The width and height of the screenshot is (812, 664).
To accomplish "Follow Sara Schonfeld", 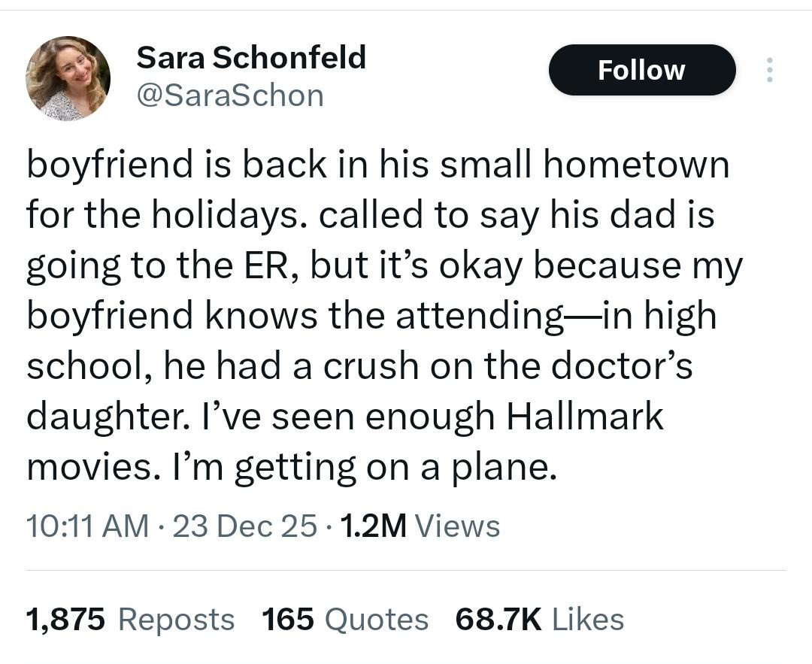I will point(641,70).
